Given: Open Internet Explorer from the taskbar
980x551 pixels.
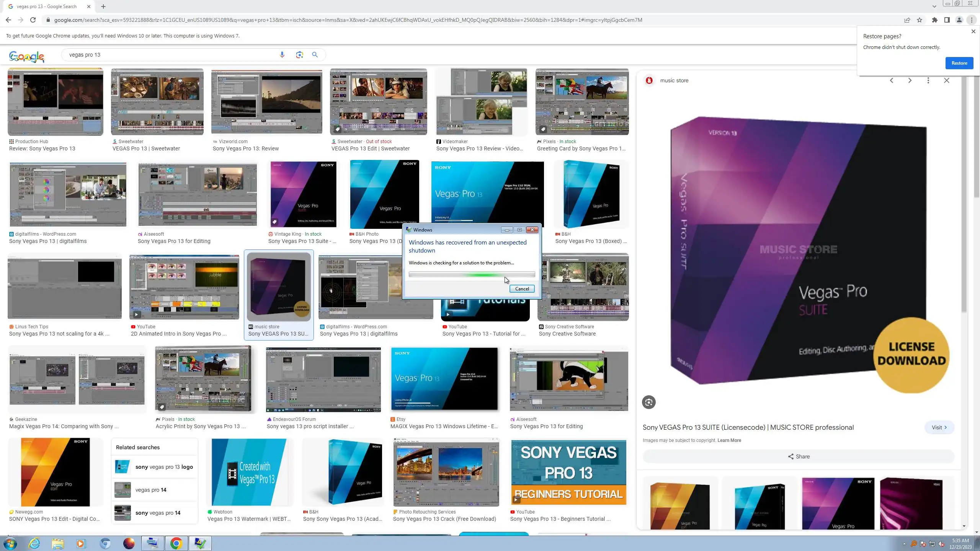Looking at the screenshot, I should click(x=34, y=543).
